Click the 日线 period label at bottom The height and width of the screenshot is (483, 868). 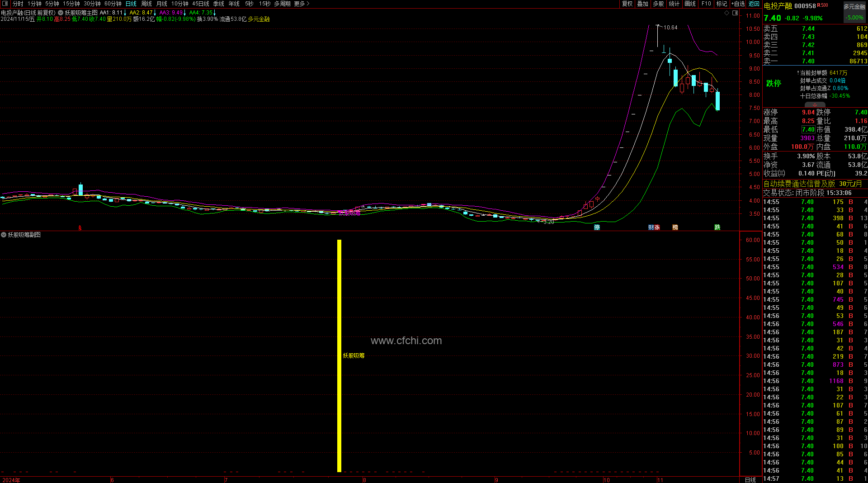click(750, 480)
